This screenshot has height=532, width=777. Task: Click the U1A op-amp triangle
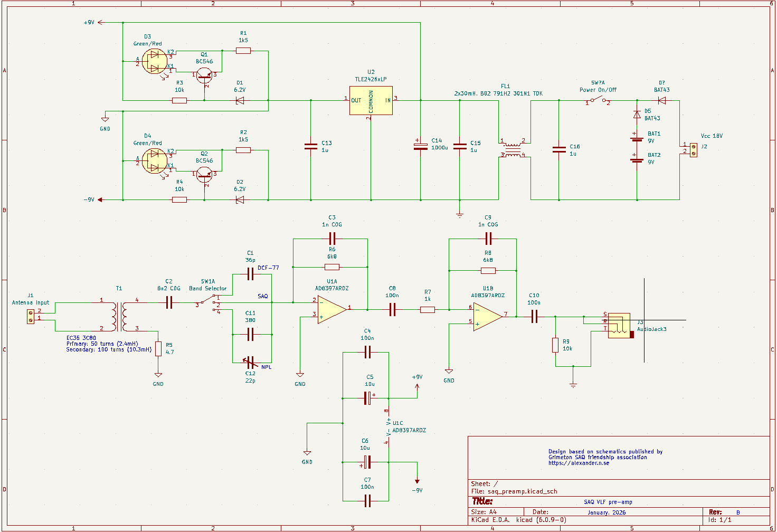(331, 309)
